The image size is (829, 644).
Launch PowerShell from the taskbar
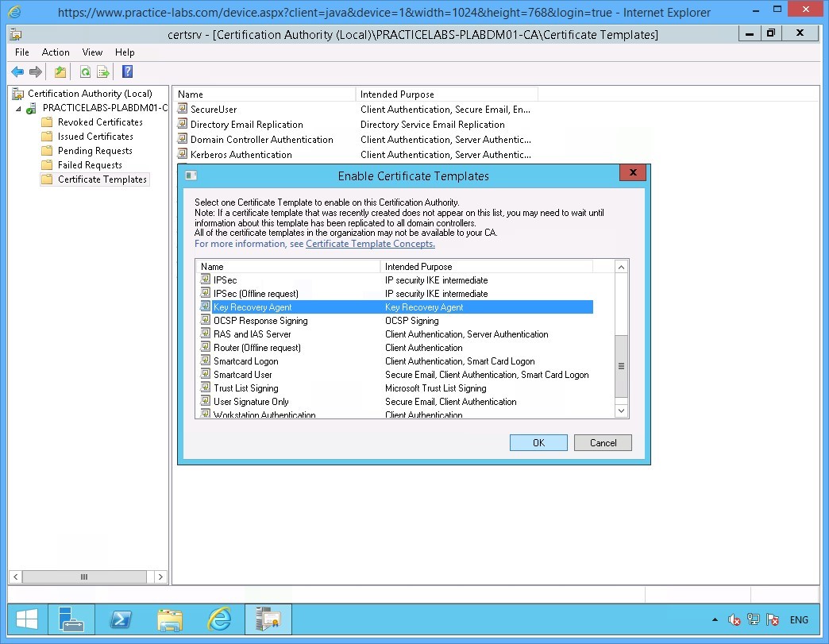pos(121,619)
